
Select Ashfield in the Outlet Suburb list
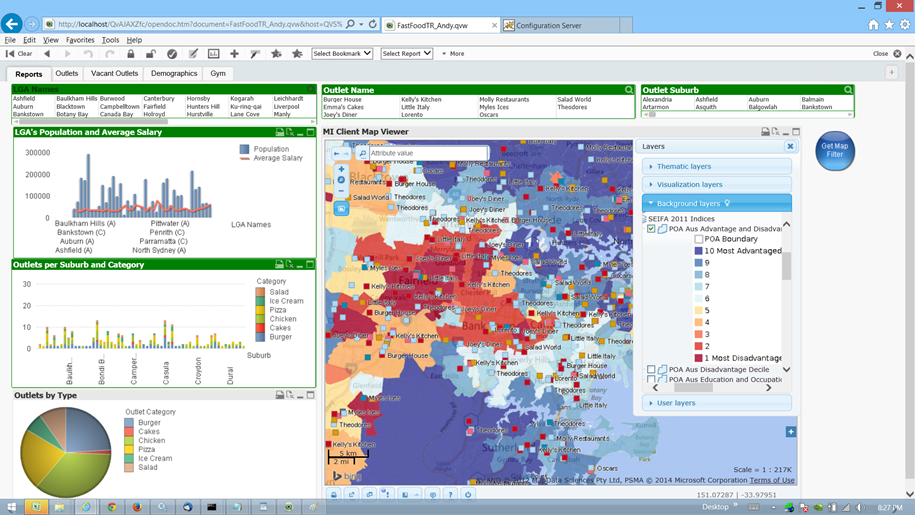pyautogui.click(x=706, y=100)
